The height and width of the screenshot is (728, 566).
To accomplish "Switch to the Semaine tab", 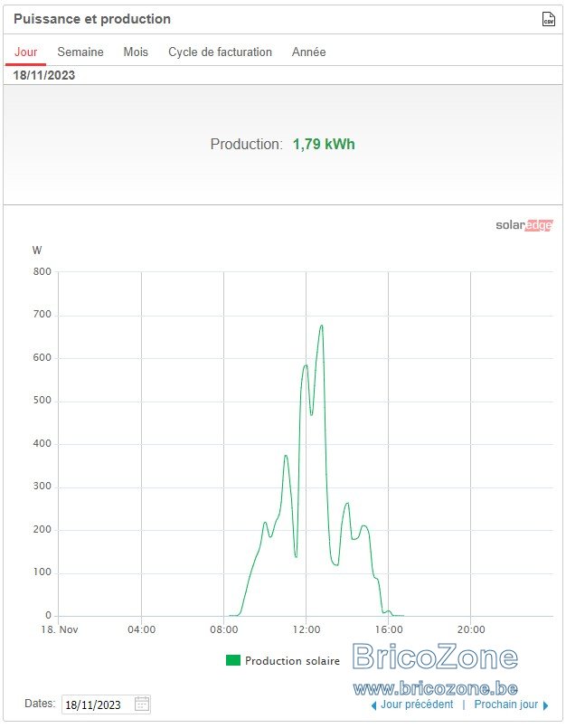I will [x=80, y=52].
